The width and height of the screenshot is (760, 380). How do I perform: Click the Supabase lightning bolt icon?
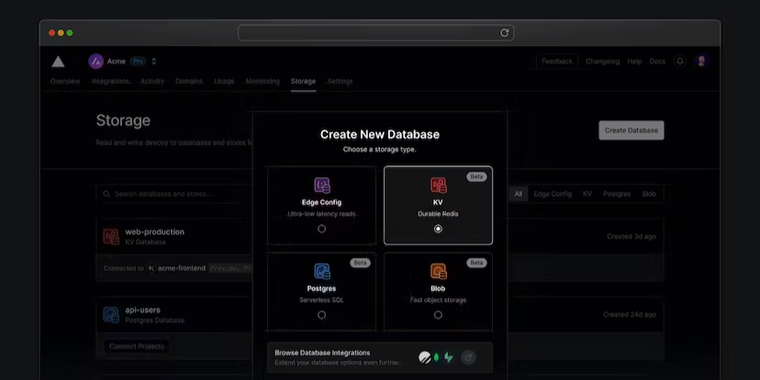[x=448, y=358]
